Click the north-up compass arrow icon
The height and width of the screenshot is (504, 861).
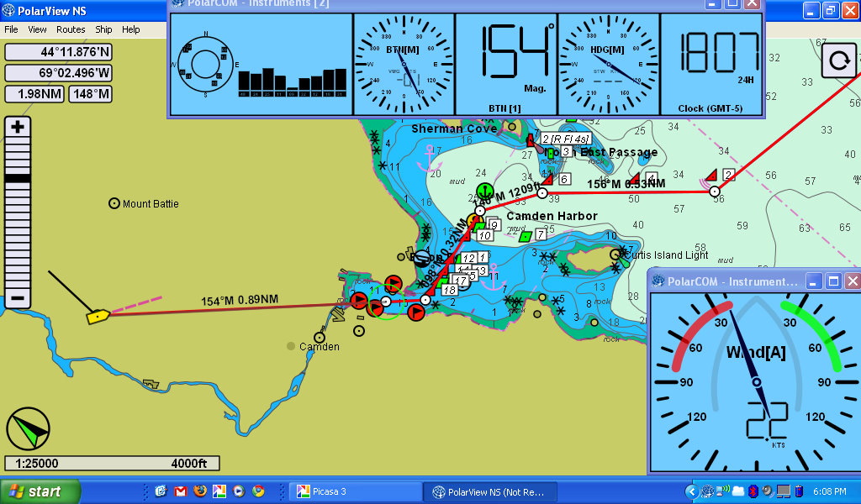pyautogui.click(x=28, y=429)
